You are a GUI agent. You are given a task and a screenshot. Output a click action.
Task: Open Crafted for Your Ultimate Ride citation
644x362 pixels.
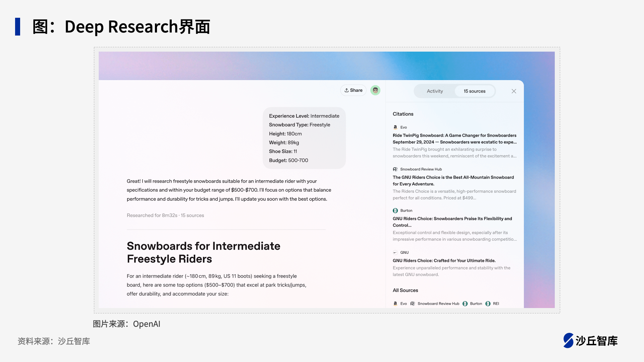(x=444, y=260)
